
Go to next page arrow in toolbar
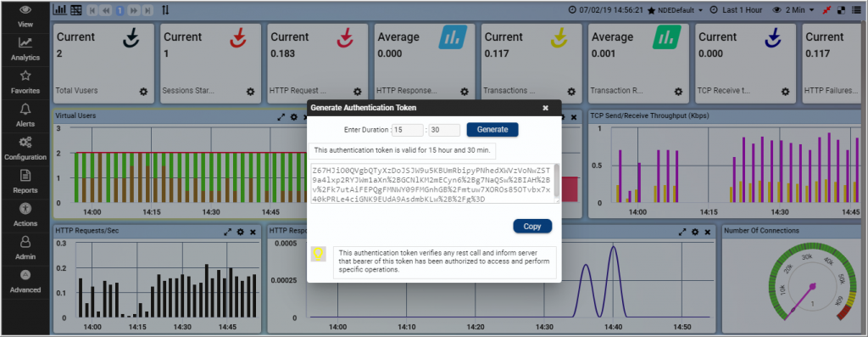click(x=133, y=10)
